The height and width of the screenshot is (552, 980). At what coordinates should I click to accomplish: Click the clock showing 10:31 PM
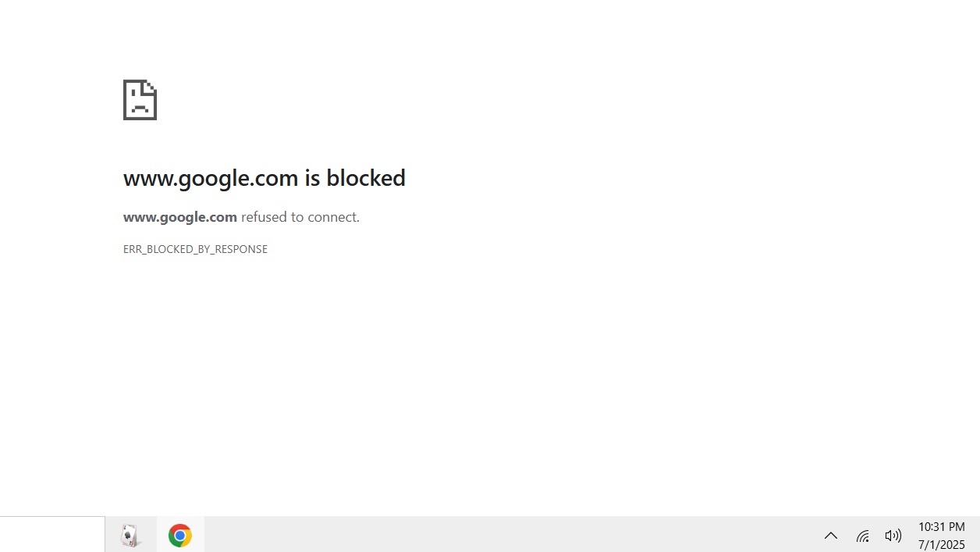pyautogui.click(x=941, y=527)
